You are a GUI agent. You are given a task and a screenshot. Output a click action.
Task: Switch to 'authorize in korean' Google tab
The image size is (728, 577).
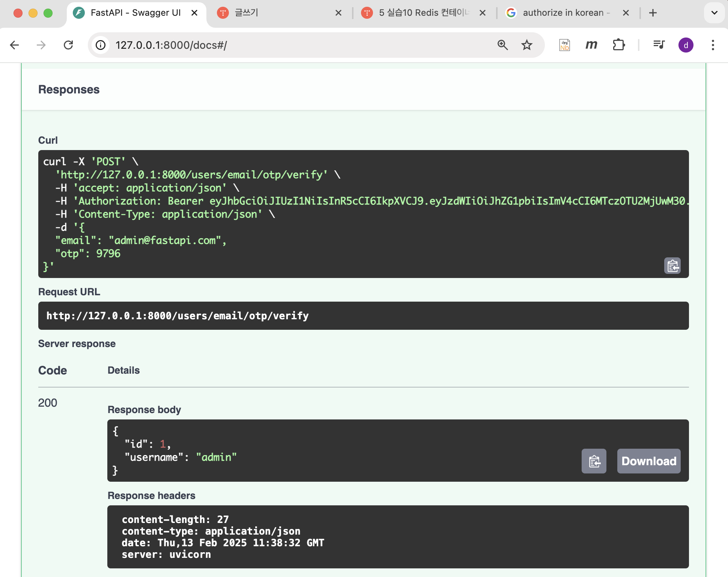tap(563, 13)
